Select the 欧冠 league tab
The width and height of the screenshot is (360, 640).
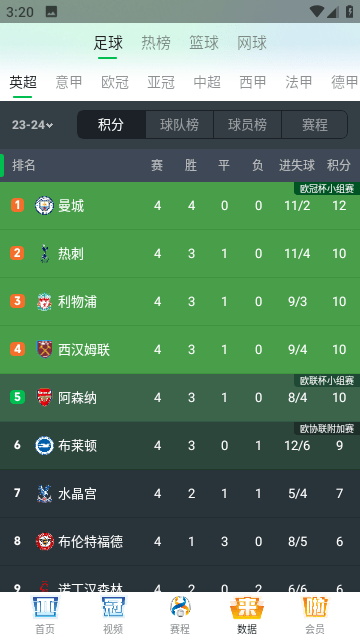(115, 82)
